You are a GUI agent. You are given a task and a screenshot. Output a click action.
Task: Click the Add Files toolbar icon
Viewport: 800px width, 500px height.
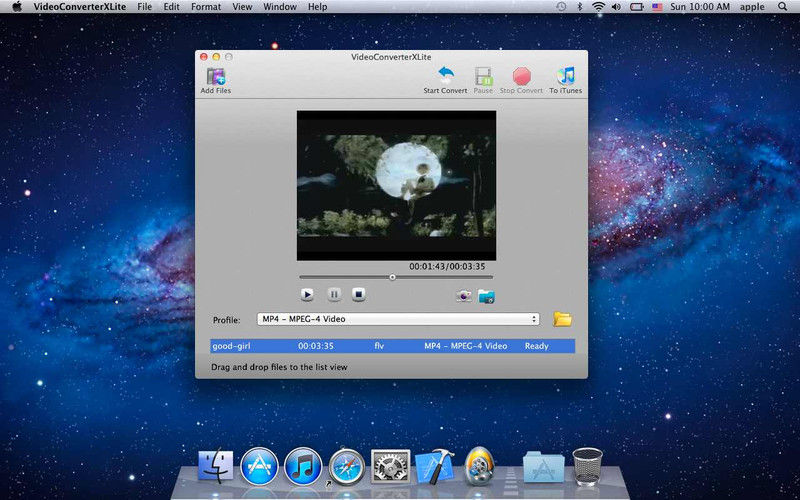216,77
